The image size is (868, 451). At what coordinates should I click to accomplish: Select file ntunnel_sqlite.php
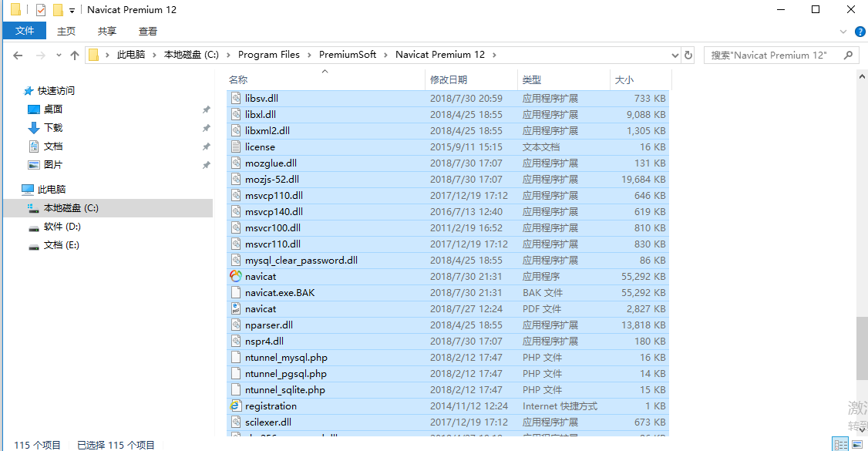coord(448,389)
